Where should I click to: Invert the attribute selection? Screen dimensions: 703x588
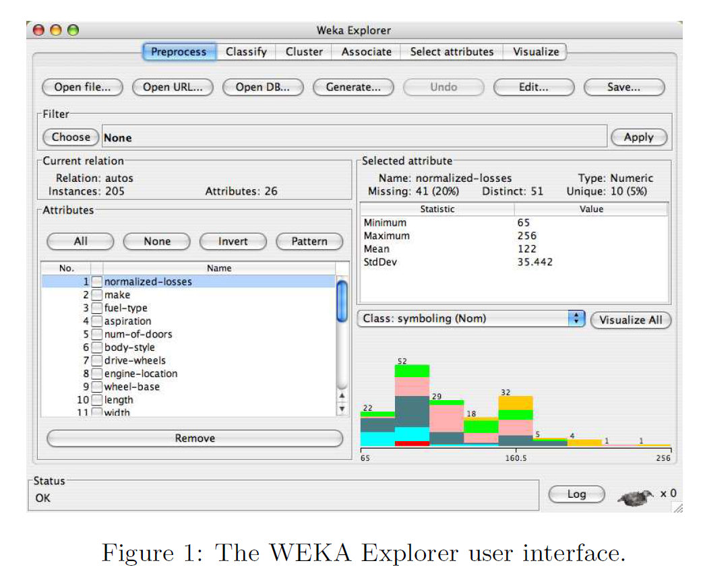click(x=233, y=242)
